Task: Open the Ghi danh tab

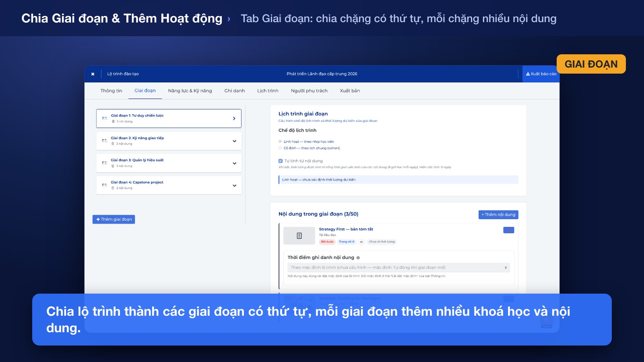Action: click(x=235, y=91)
